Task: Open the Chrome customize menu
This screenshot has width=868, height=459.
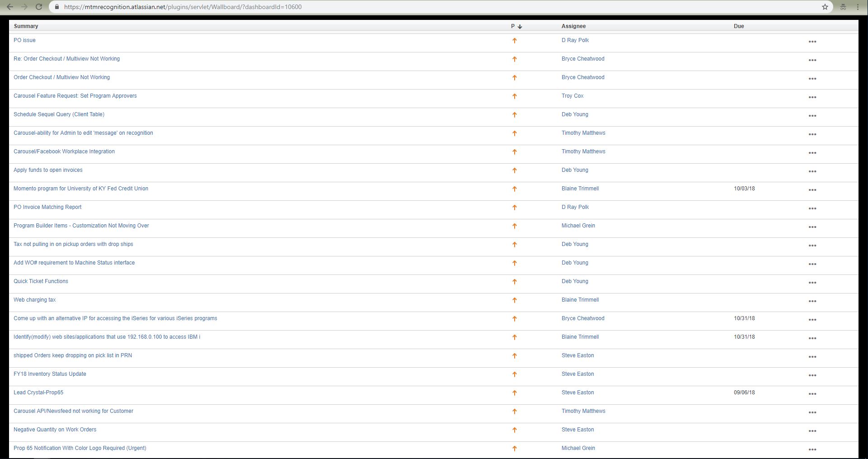Action: tap(858, 7)
